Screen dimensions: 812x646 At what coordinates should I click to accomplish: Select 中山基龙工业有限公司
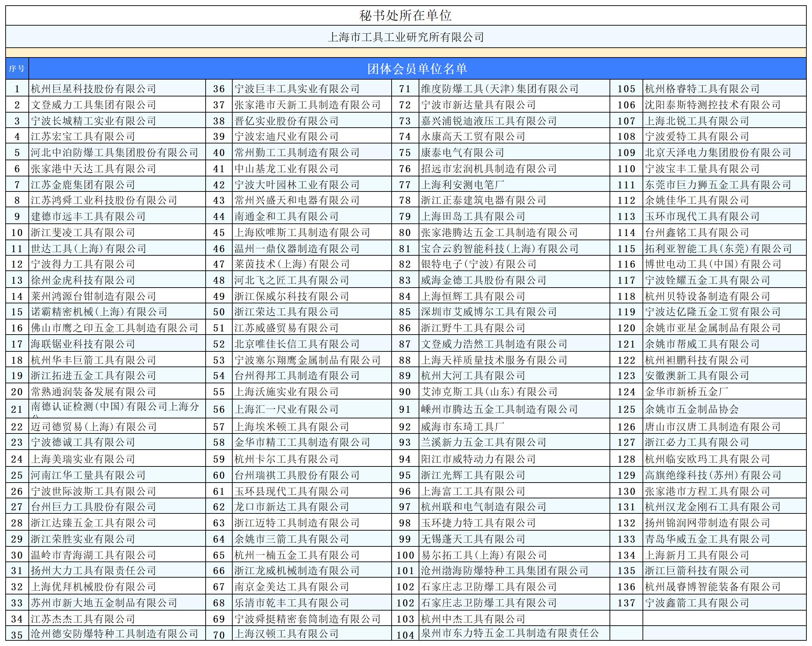tap(287, 169)
